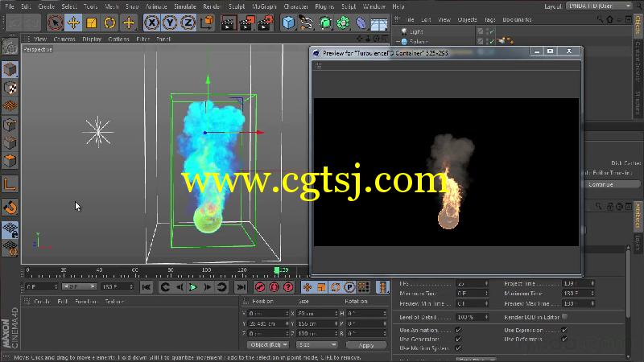Open the Bookmarks menu in Object Manager

coord(517,19)
